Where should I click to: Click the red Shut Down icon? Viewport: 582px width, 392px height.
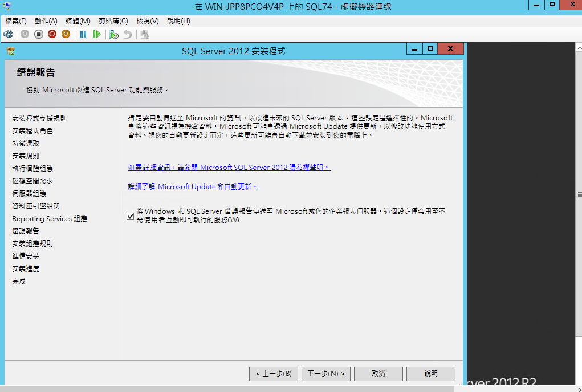click(x=52, y=35)
